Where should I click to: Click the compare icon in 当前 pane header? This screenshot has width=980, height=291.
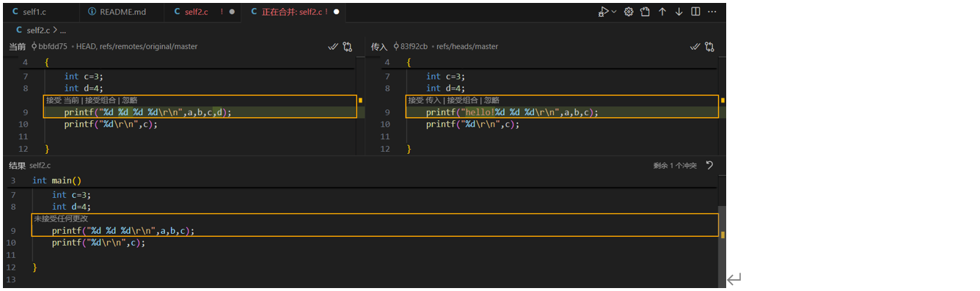pos(348,46)
